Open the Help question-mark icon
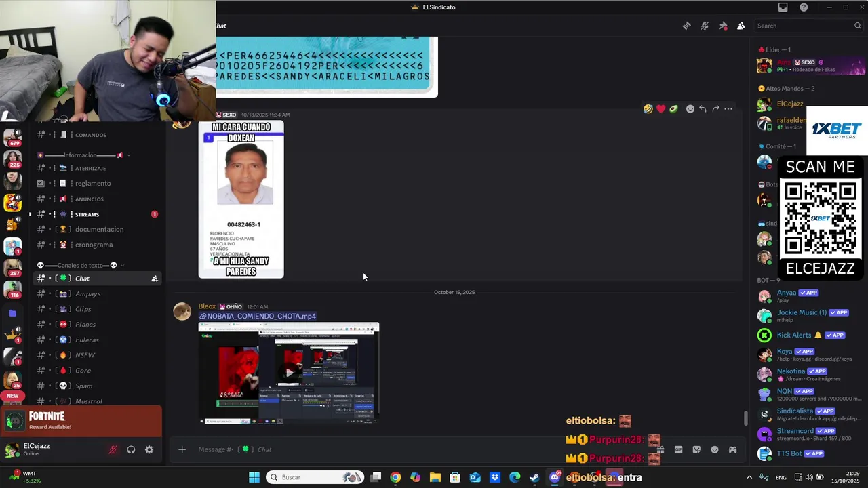The height and width of the screenshot is (488, 868). (804, 7)
